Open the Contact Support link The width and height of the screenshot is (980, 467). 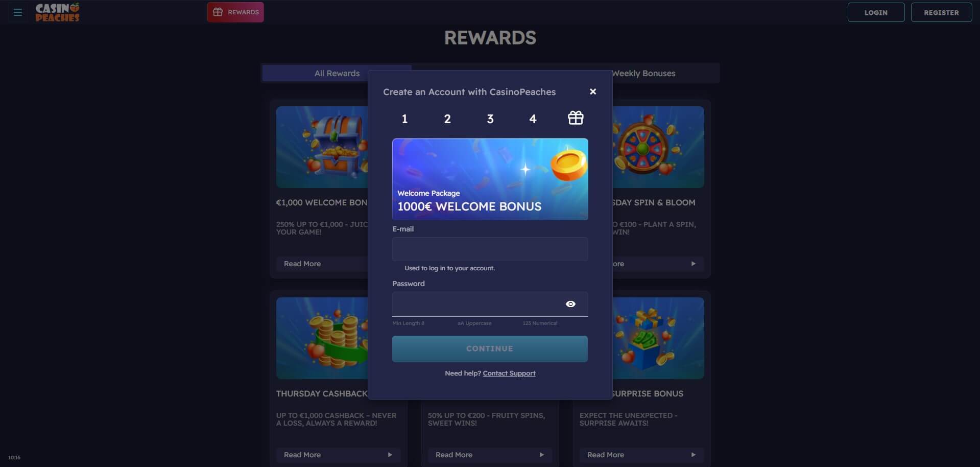509,373
